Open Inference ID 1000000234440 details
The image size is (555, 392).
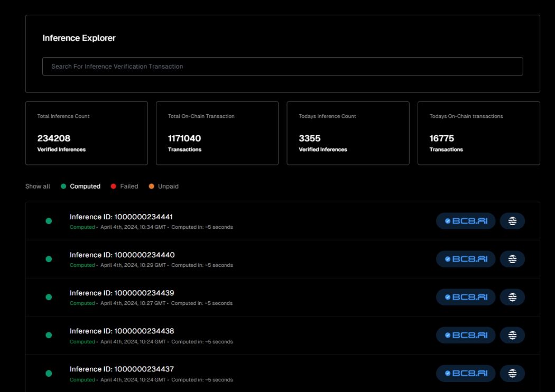(122, 255)
